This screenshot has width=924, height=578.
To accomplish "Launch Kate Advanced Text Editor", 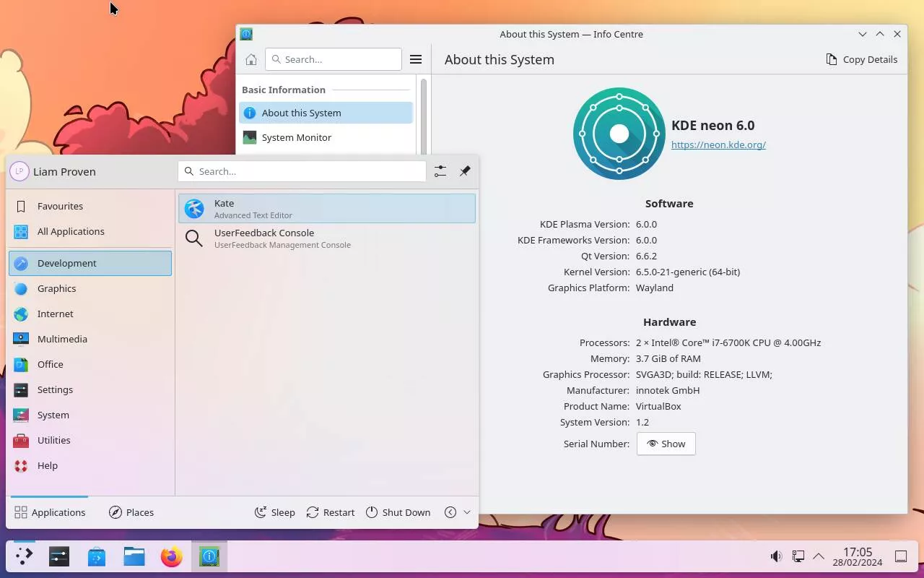I will click(x=327, y=208).
